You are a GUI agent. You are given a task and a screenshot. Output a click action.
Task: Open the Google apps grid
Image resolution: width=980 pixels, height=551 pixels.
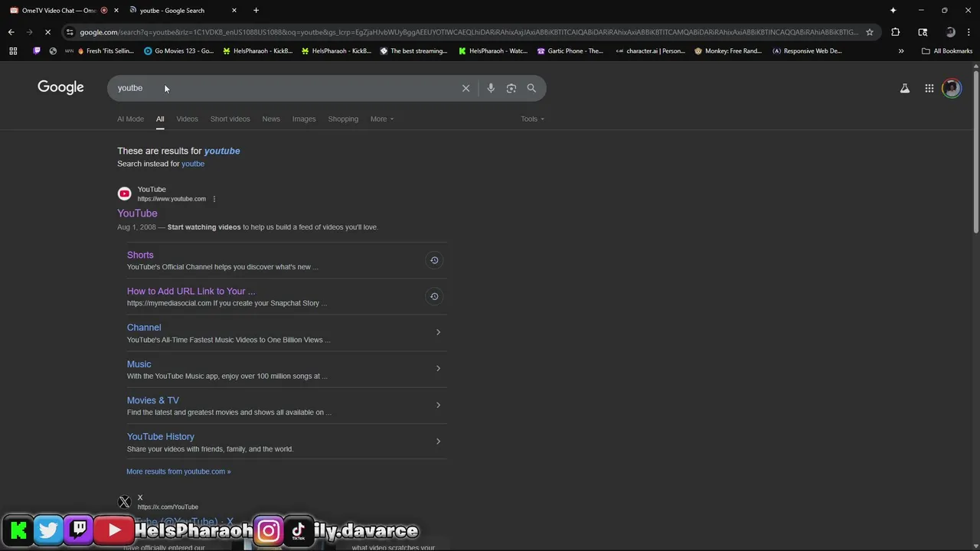tap(929, 88)
